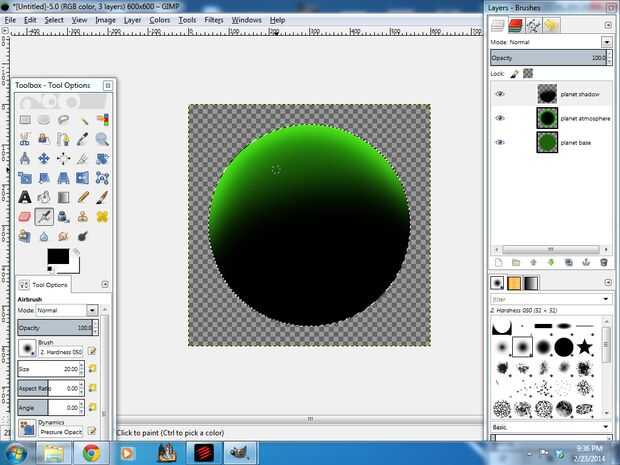Screen dimensions: 620x465
Task: Select the Text tool
Action: (25, 197)
